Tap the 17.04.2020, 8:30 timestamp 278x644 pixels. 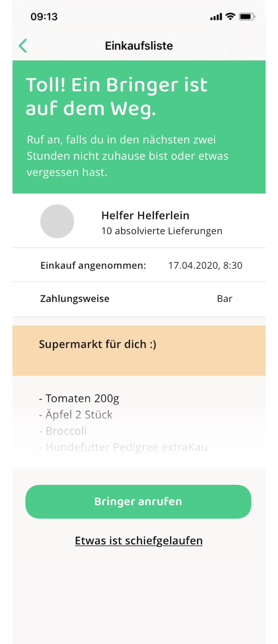coord(205,265)
